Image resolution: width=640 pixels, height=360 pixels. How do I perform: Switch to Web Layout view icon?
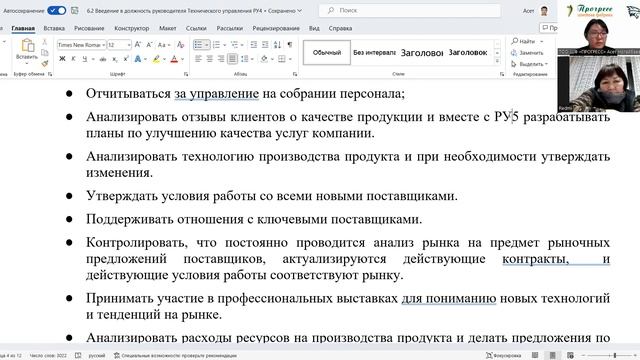(x=571, y=355)
